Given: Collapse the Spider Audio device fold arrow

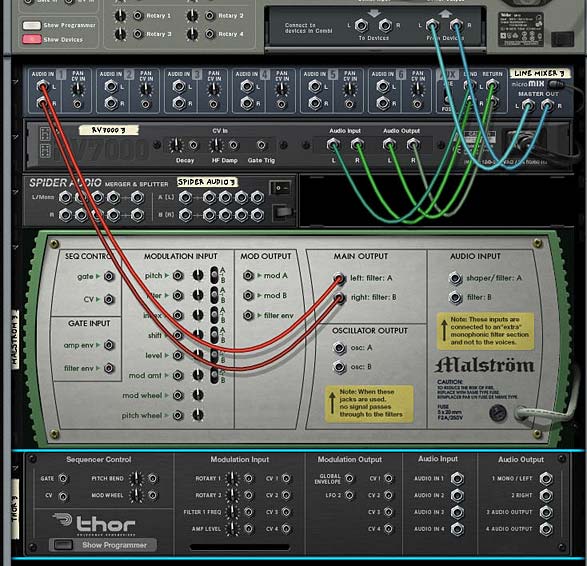Looking at the screenshot, I should (x=15, y=192).
